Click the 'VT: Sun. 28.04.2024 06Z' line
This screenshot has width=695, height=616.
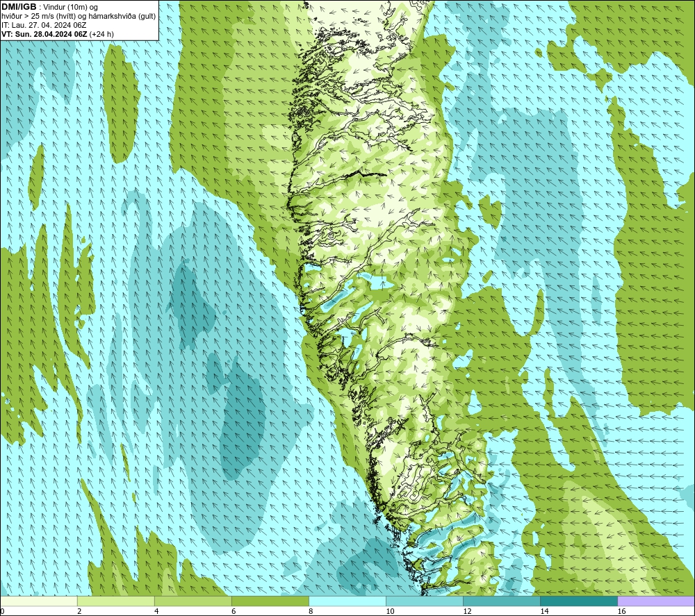(44, 34)
